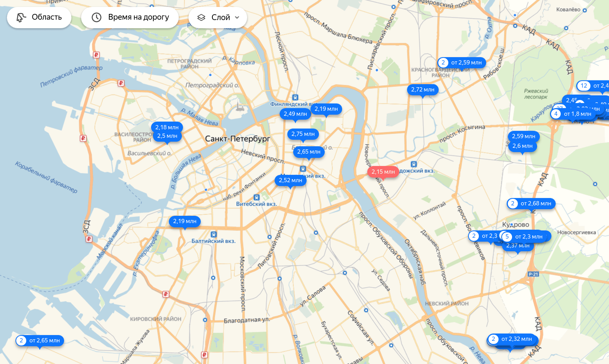Click the clock icon for Время на дорогу

coord(96,17)
